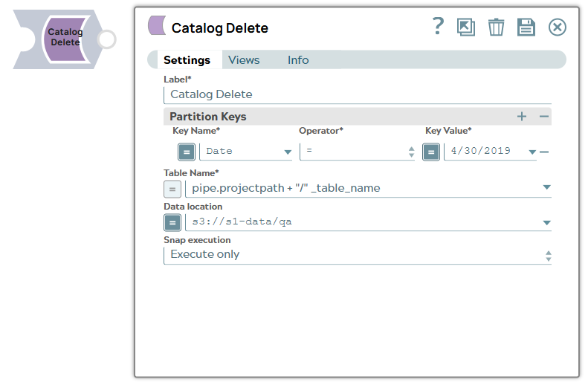Toggle expression button for Data location

172,222
